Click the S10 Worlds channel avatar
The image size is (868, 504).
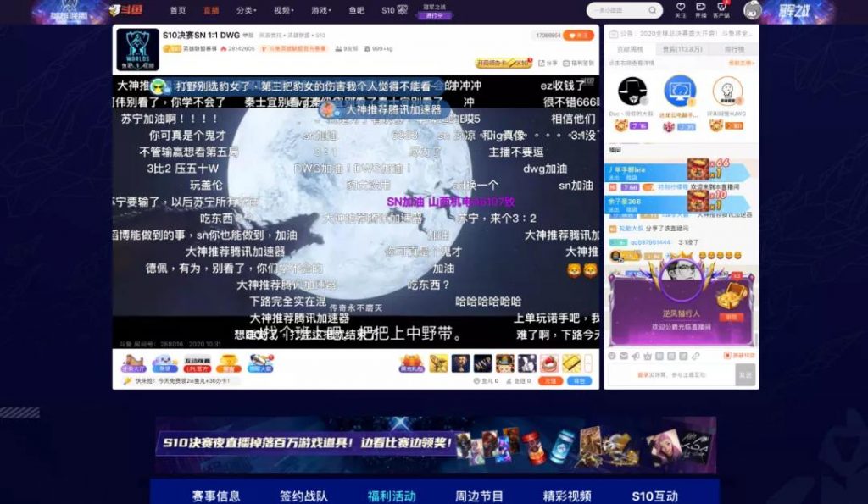(x=138, y=49)
